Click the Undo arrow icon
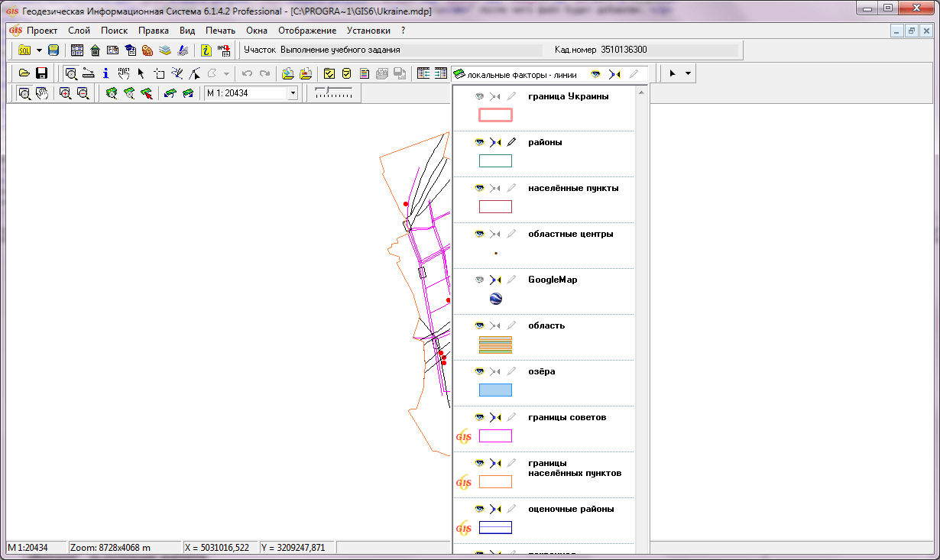 (x=247, y=73)
